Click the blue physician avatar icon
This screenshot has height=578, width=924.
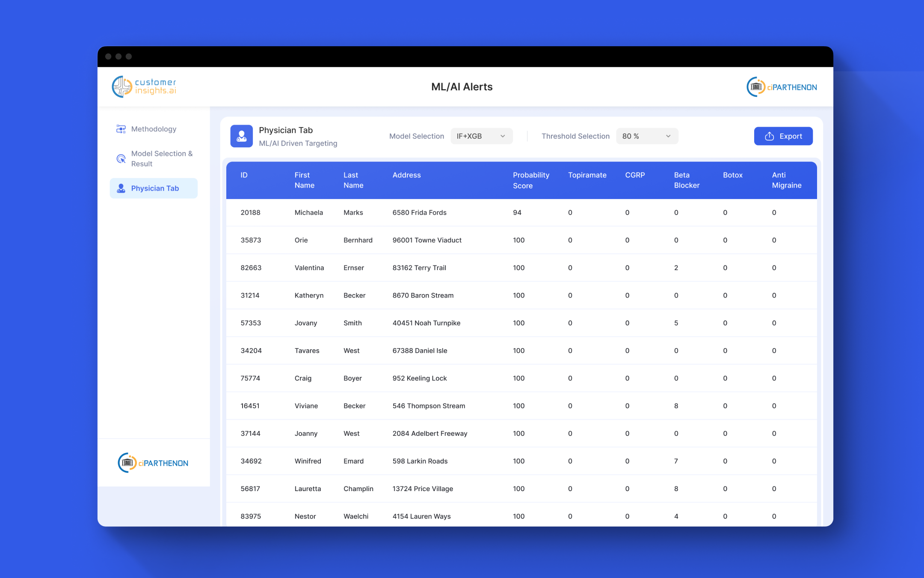click(241, 136)
